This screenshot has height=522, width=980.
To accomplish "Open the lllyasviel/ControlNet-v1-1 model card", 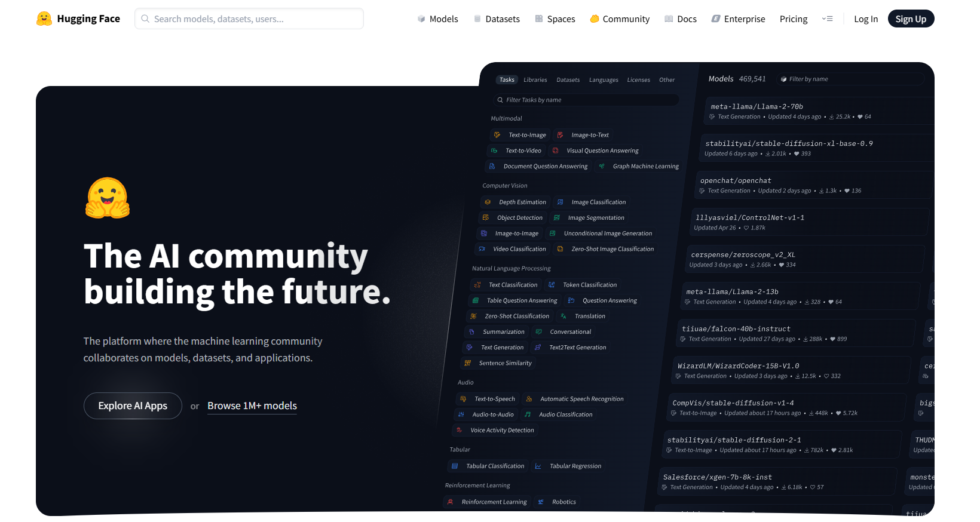I will click(x=810, y=222).
